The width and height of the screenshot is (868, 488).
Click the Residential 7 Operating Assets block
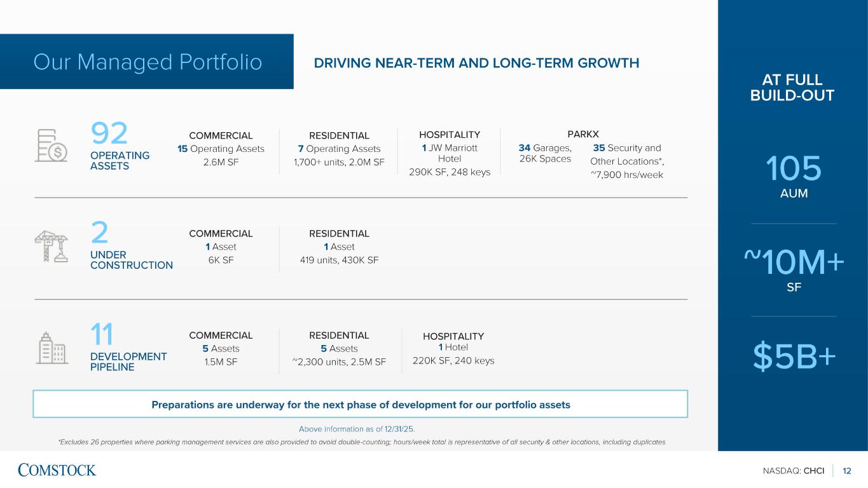click(x=339, y=149)
